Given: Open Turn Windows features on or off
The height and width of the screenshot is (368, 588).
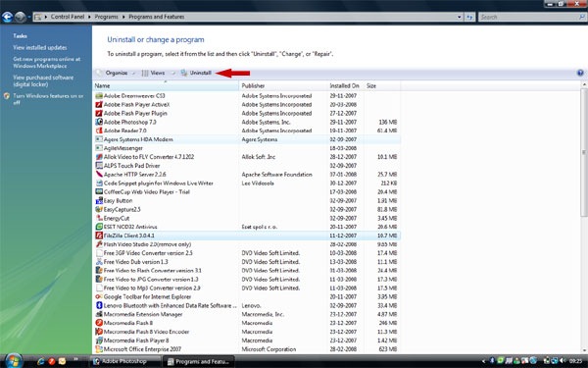Looking at the screenshot, I should click(x=48, y=99).
